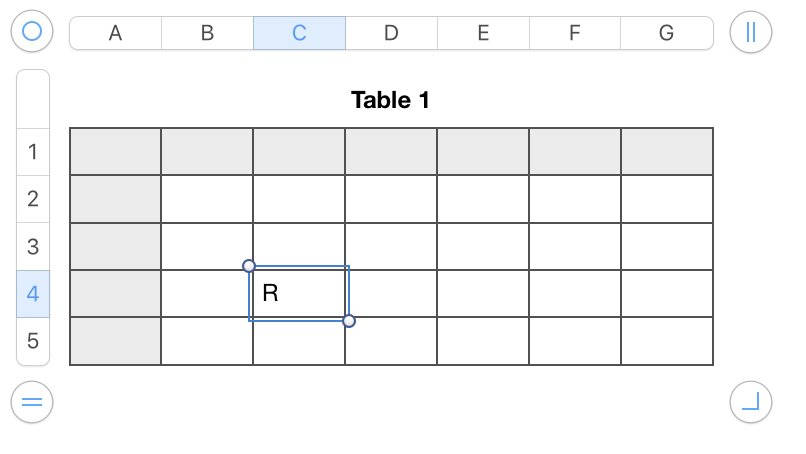The image size is (806, 454).
Task: Select column F header
Action: pyautogui.click(x=575, y=33)
